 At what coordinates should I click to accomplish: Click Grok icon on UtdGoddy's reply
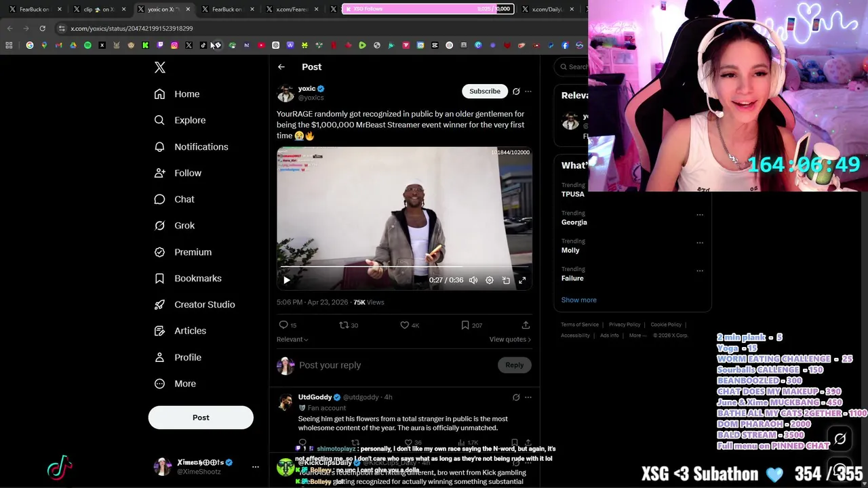(x=516, y=397)
